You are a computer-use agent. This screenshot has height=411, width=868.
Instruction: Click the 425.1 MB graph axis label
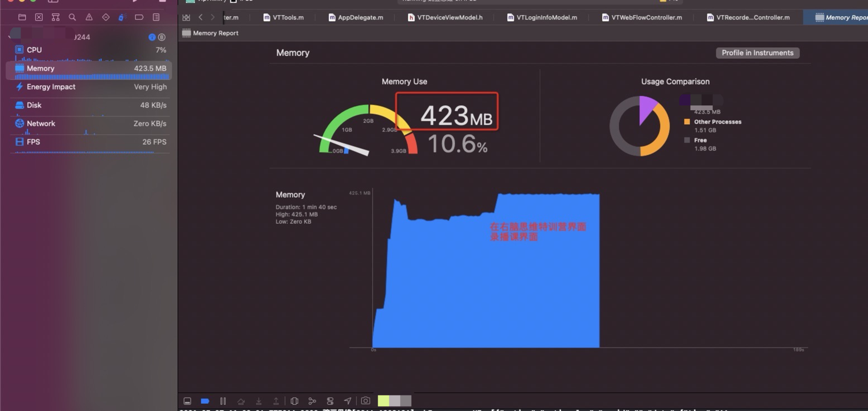click(x=360, y=193)
